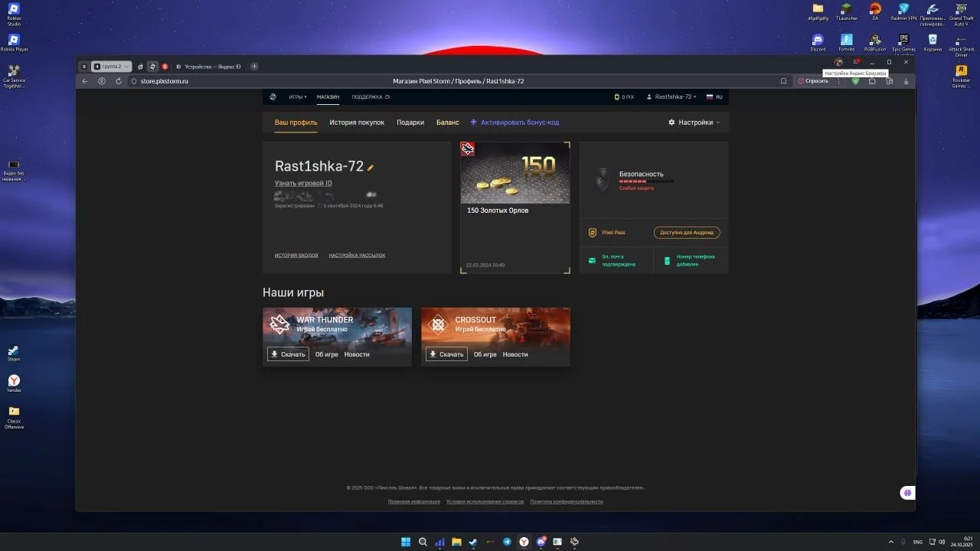Open the Windows Start menu

(x=406, y=542)
